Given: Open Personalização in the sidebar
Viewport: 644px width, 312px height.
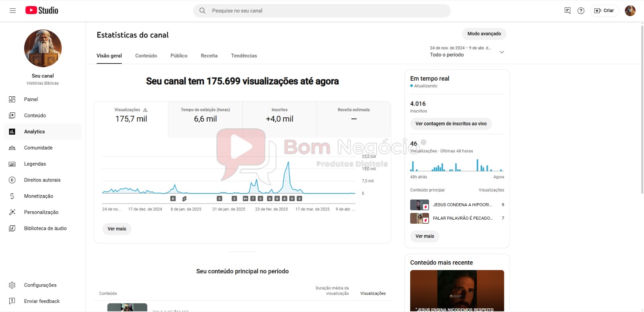Looking at the screenshot, I should pos(43,212).
